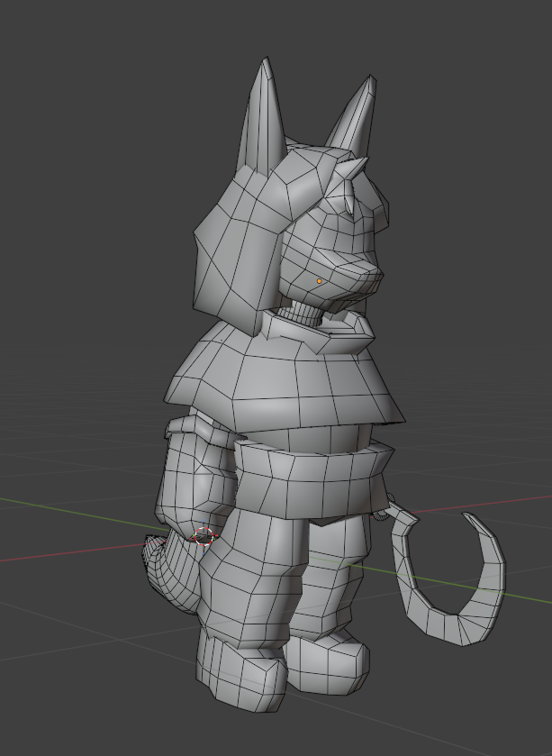
Task: Click the pointed tip of the curled tail
Action: click(466, 517)
